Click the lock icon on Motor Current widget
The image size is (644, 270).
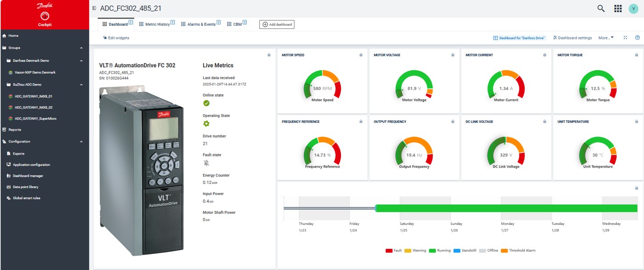coord(545,55)
